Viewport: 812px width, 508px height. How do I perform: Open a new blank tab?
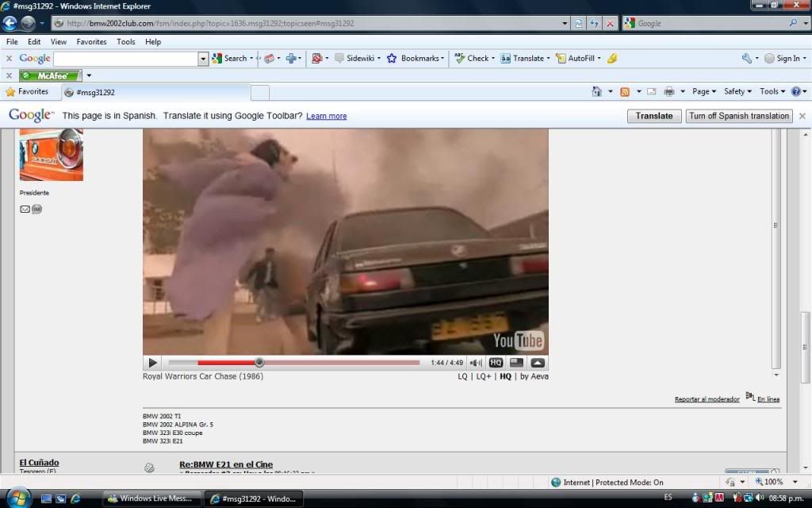pyautogui.click(x=260, y=93)
